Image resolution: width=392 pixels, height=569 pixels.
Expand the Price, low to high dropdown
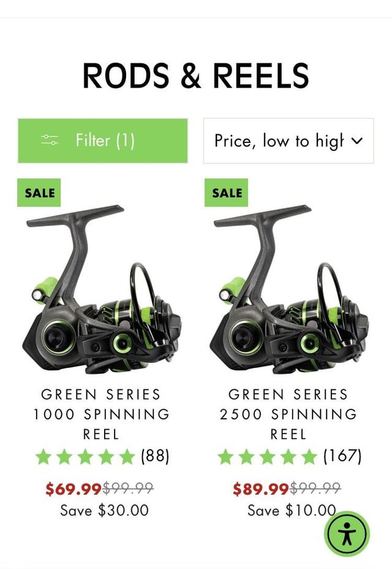(x=288, y=141)
